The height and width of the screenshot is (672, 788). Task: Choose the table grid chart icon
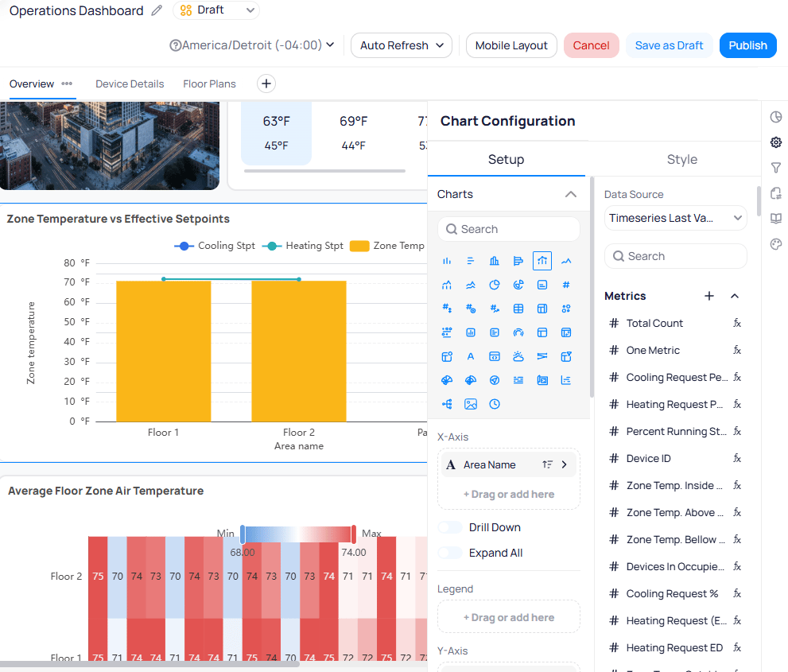click(518, 309)
